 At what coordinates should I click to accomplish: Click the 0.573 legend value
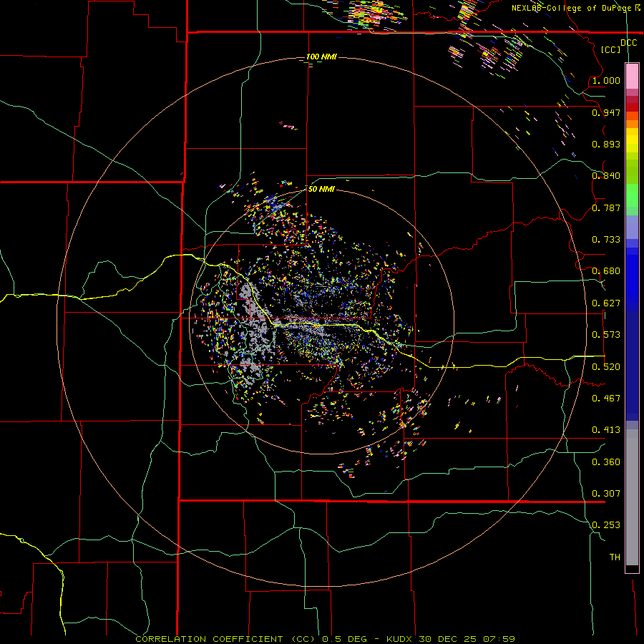click(x=606, y=335)
